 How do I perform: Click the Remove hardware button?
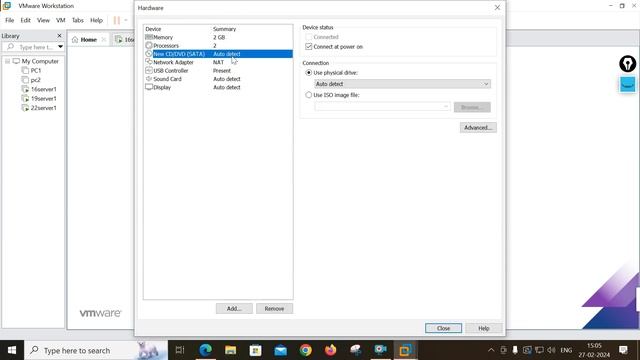(274, 309)
